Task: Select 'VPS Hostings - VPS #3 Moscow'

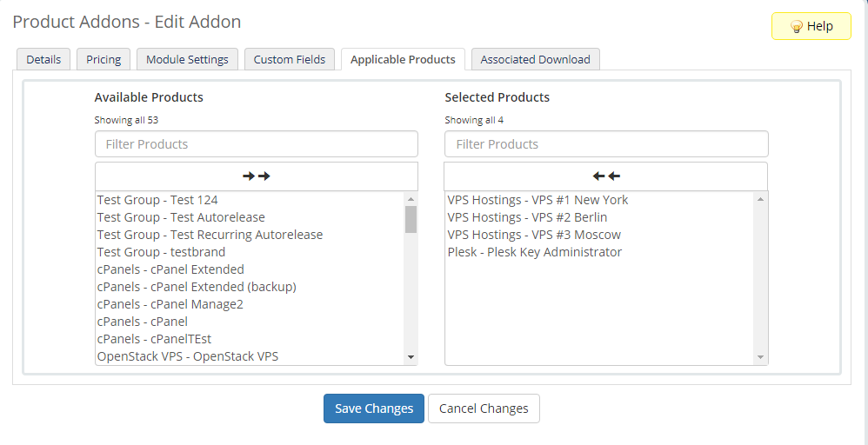Action: (600, 235)
